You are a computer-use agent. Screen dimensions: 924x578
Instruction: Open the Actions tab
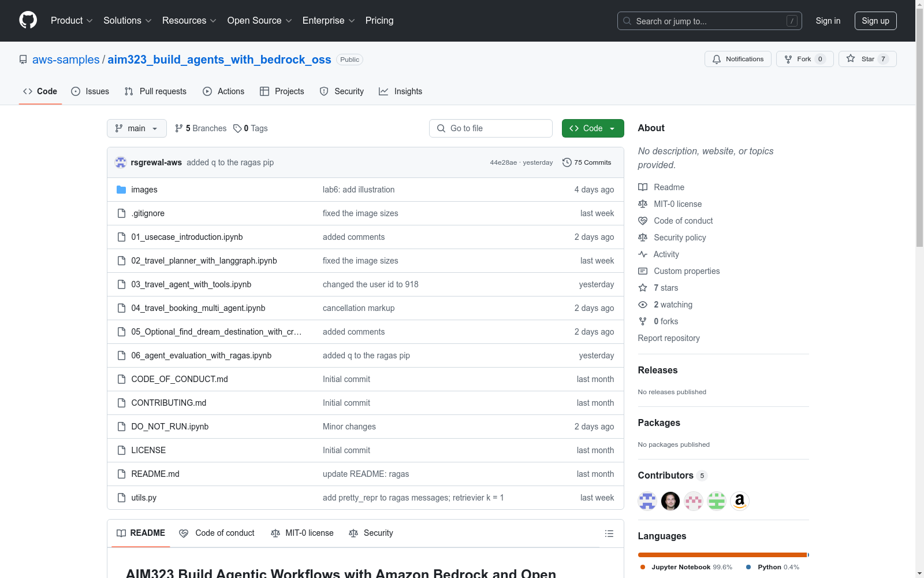click(x=223, y=91)
